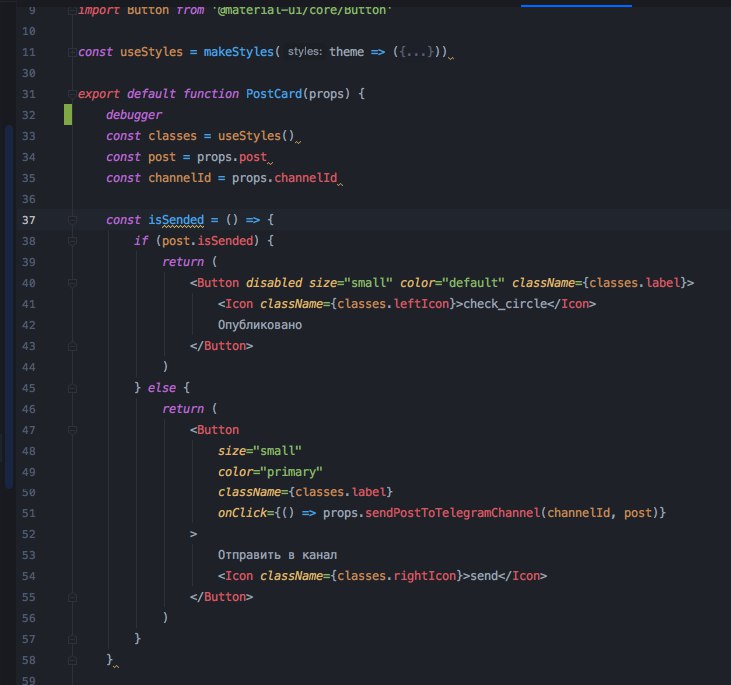The image size is (731, 685).
Task: Click line number 32 in gutter
Action: 28,115
